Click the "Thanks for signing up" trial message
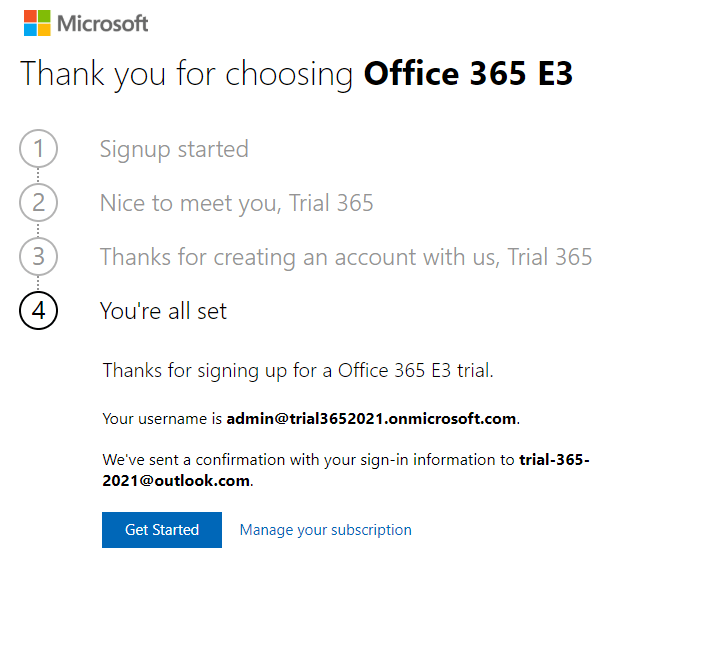 click(298, 371)
